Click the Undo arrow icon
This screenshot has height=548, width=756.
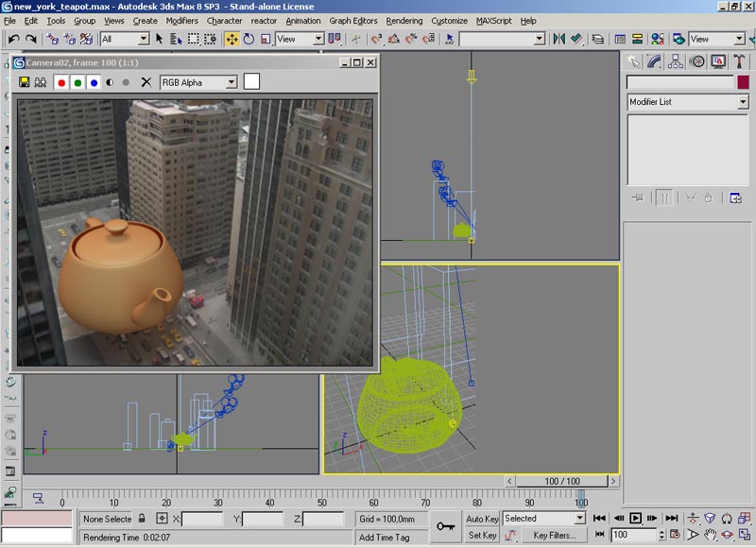click(x=13, y=39)
